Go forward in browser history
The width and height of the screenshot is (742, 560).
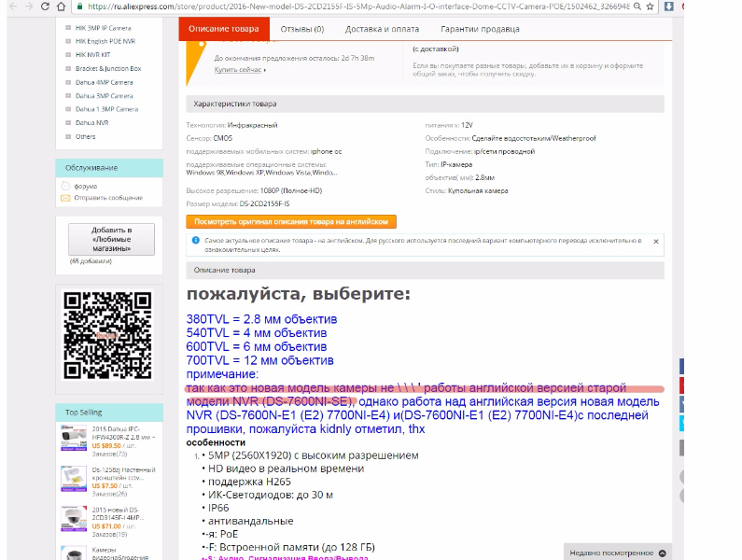29,7
